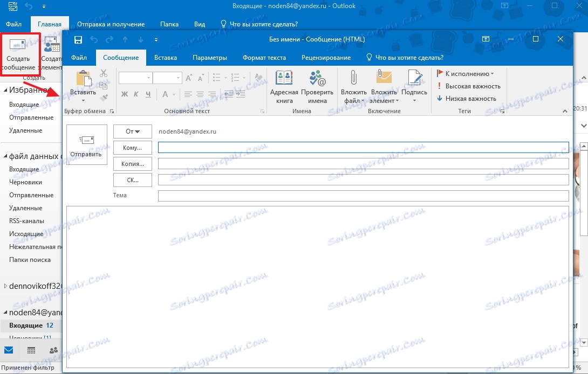Decrease font size with the small A icon
This screenshot has width=588, height=374.
[201, 78]
